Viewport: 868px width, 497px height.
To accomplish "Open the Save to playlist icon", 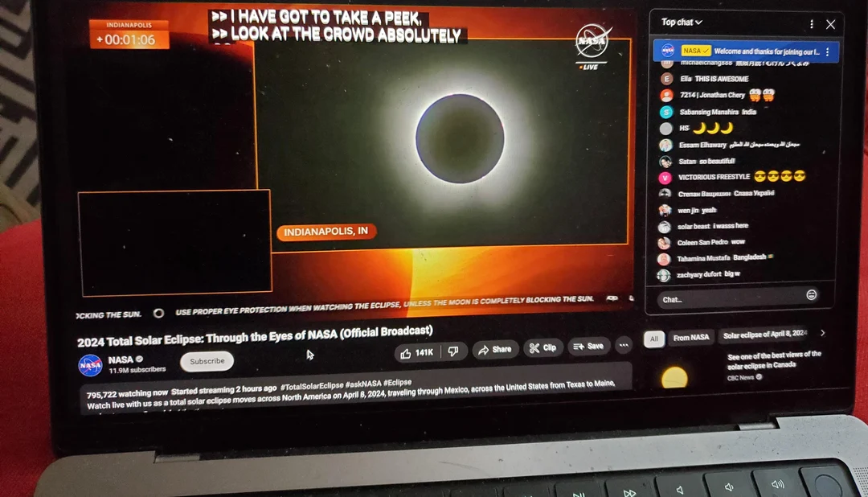I will click(x=580, y=346).
